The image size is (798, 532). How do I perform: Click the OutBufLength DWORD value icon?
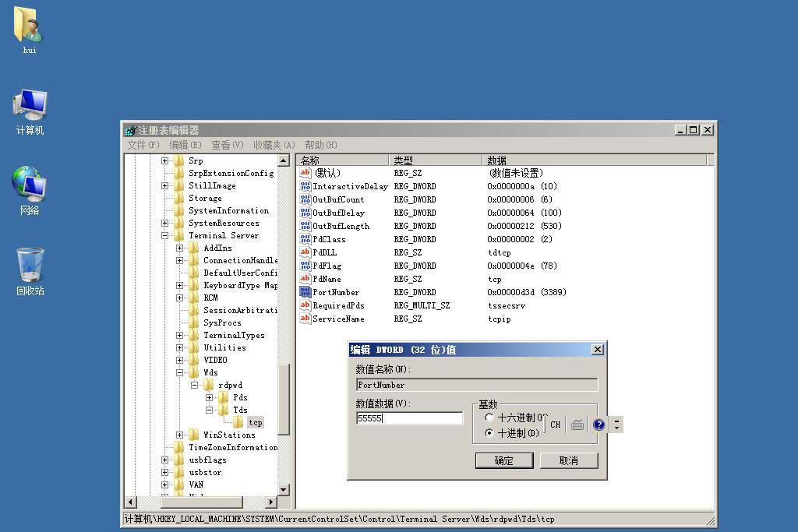tap(305, 226)
